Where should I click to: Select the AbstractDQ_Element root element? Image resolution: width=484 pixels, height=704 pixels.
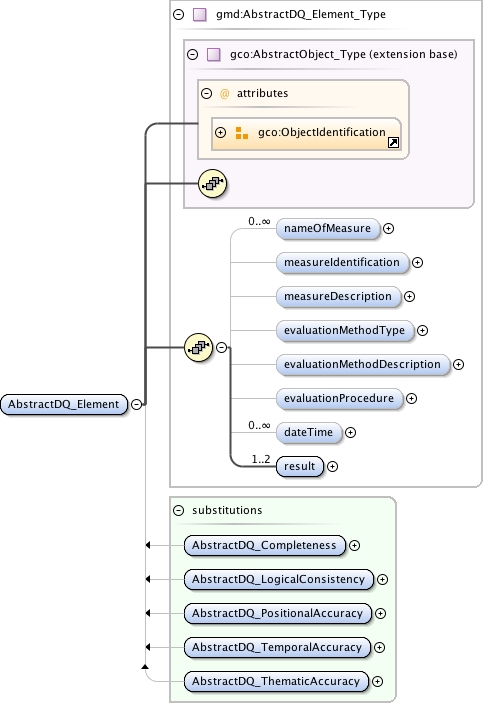pyautogui.click(x=64, y=405)
